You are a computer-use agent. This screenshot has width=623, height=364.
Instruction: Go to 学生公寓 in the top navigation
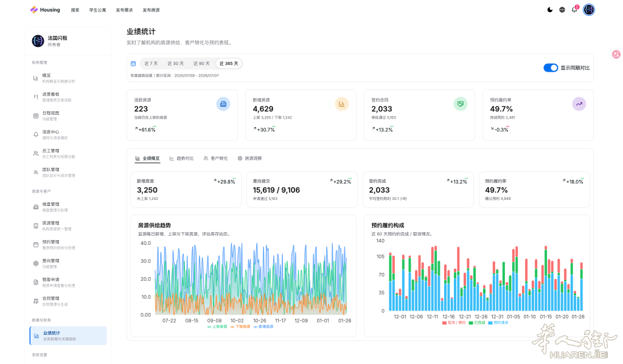tap(97, 10)
